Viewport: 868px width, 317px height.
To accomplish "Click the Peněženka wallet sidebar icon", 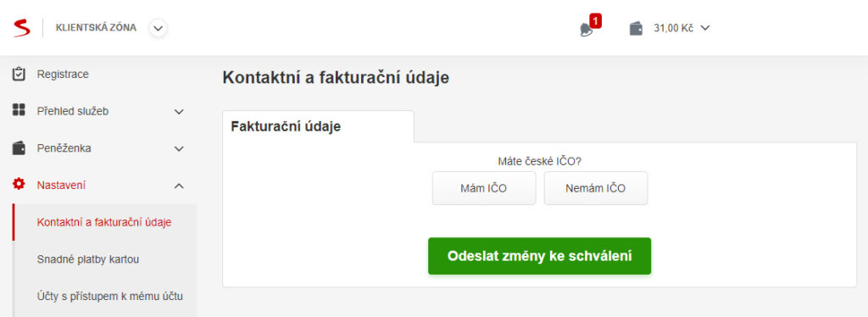I will tap(19, 148).
